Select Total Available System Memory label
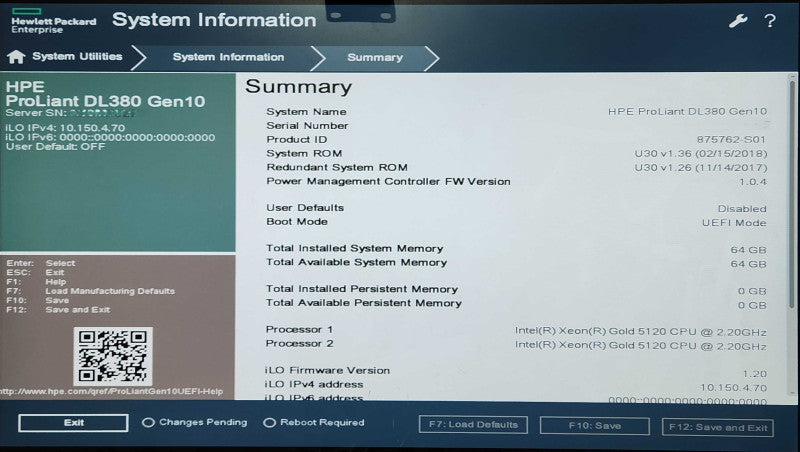This screenshot has height=452, width=800. (x=356, y=262)
